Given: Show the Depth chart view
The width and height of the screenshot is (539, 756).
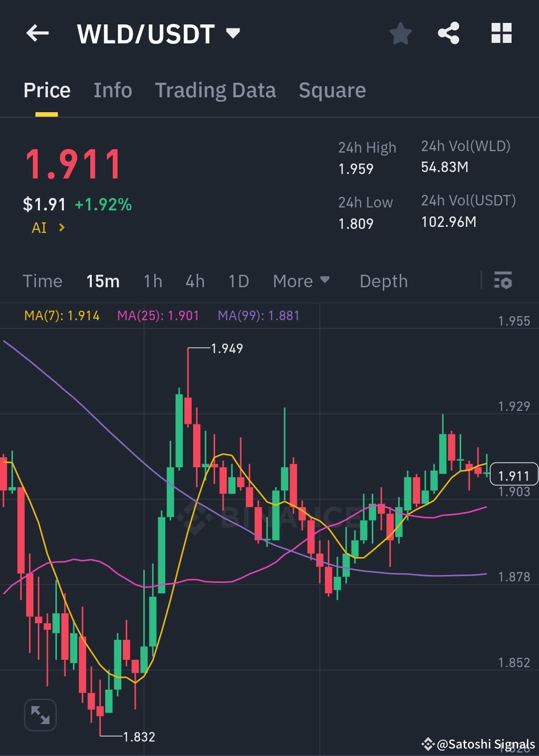Looking at the screenshot, I should pos(383,281).
